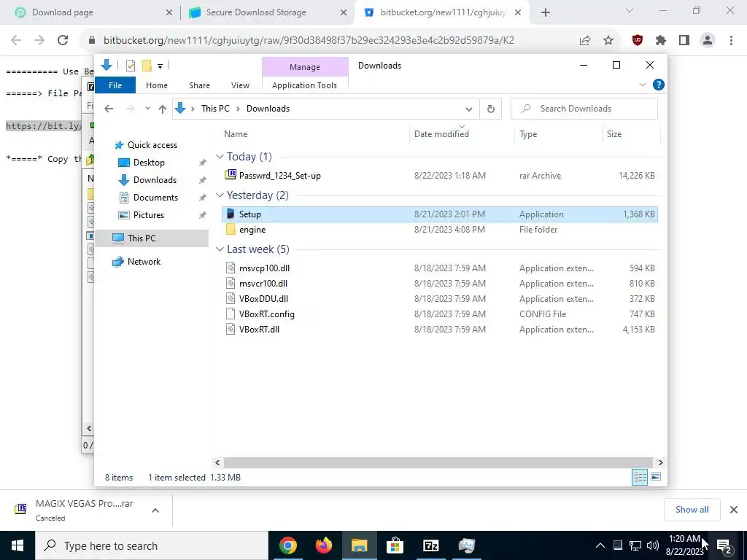Open the Share ribbon tab
The image size is (747, 560).
click(x=199, y=85)
